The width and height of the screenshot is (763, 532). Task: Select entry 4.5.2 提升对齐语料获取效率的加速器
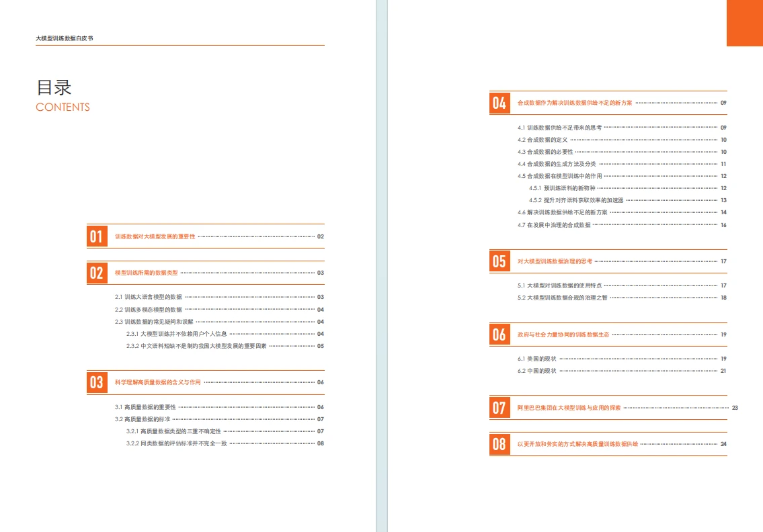[576, 200]
